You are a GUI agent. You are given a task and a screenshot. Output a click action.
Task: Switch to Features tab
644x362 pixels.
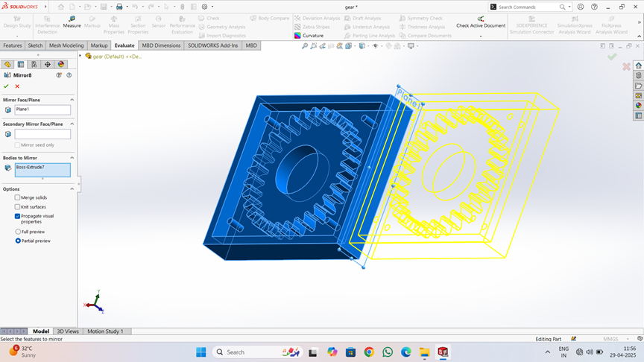pos(13,45)
